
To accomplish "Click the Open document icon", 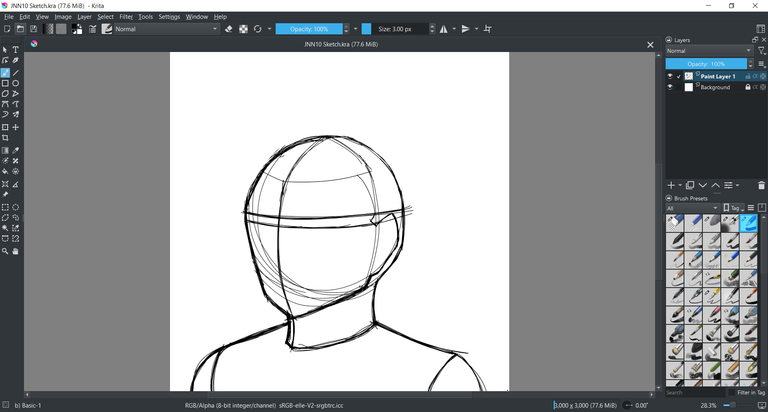I will [x=20, y=29].
